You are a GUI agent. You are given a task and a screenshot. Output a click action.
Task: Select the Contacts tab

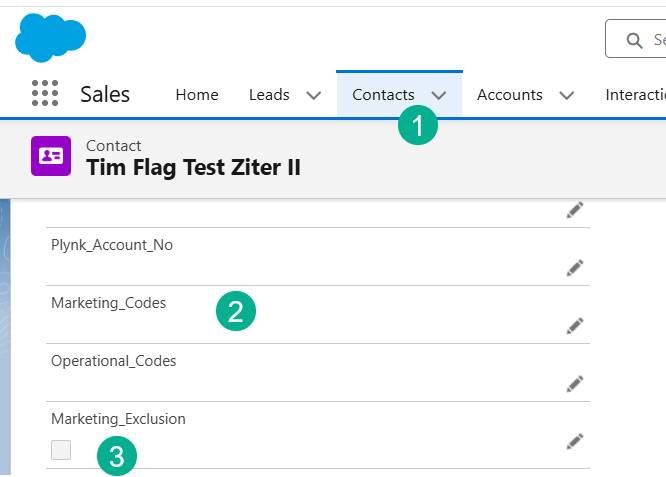(x=383, y=95)
